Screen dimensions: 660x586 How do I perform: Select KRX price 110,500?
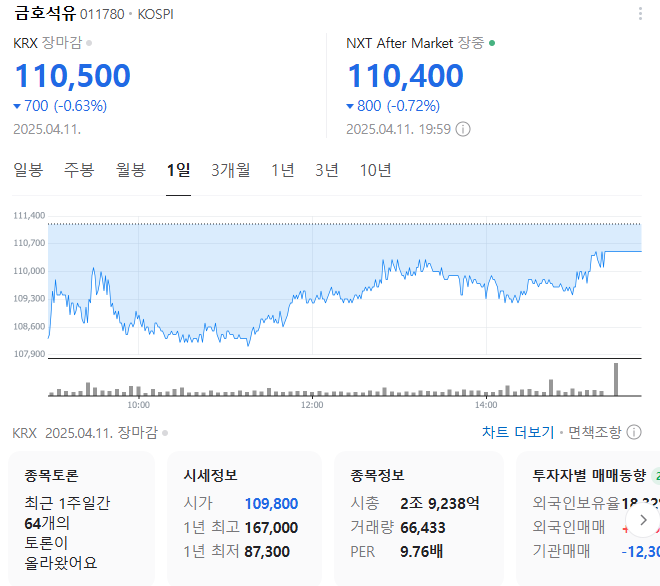72,76
